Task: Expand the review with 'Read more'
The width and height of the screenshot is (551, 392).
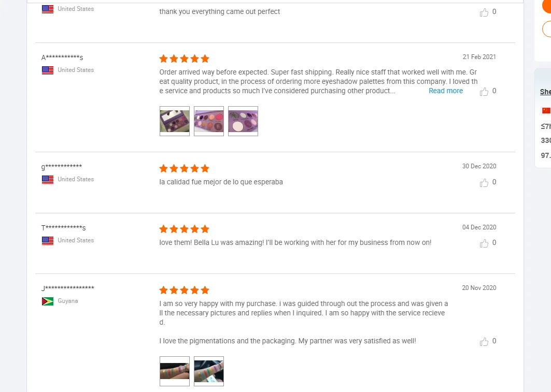Action: click(446, 91)
